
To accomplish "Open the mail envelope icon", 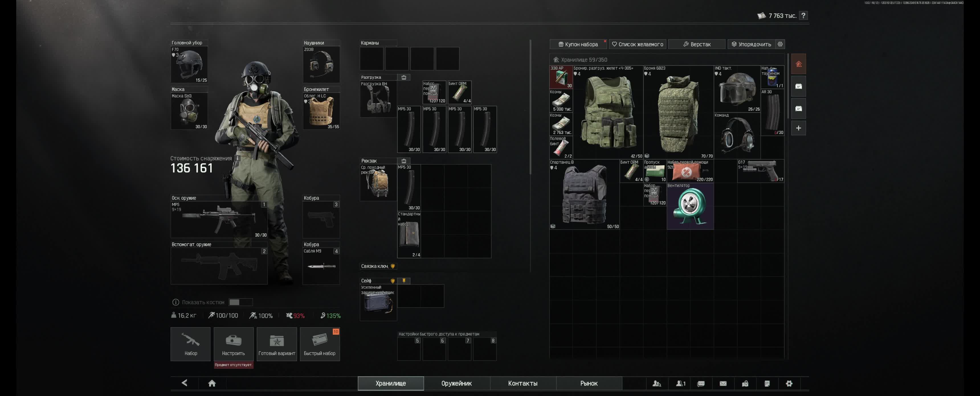I will coord(723,383).
